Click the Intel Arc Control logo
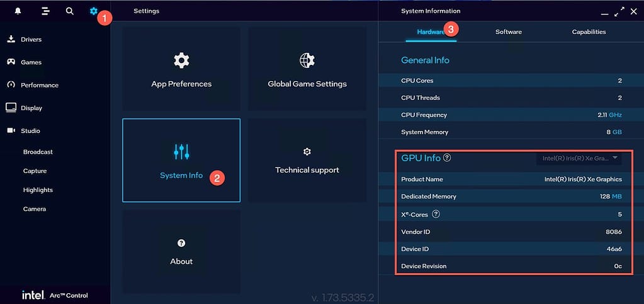 coord(55,295)
